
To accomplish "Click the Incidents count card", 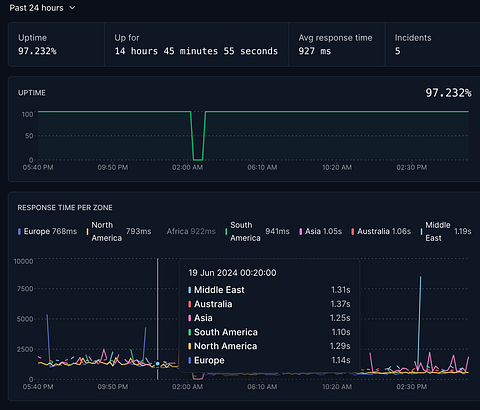I will [432, 44].
